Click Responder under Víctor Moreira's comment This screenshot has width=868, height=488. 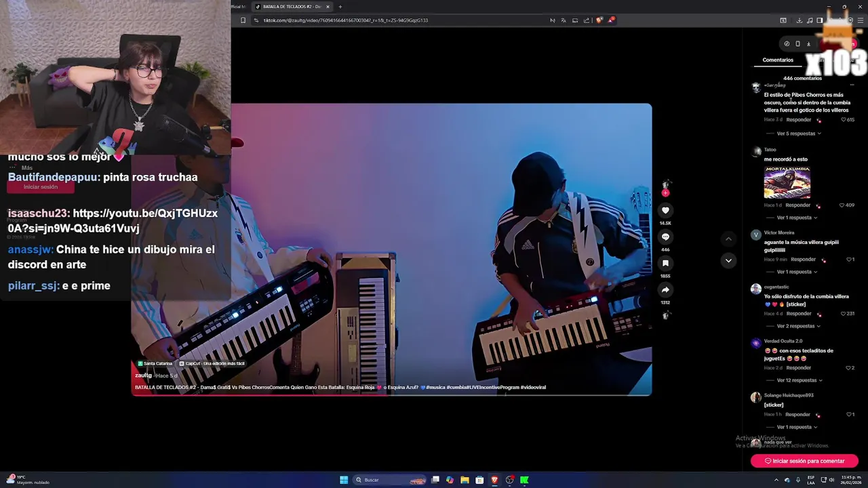tap(804, 260)
